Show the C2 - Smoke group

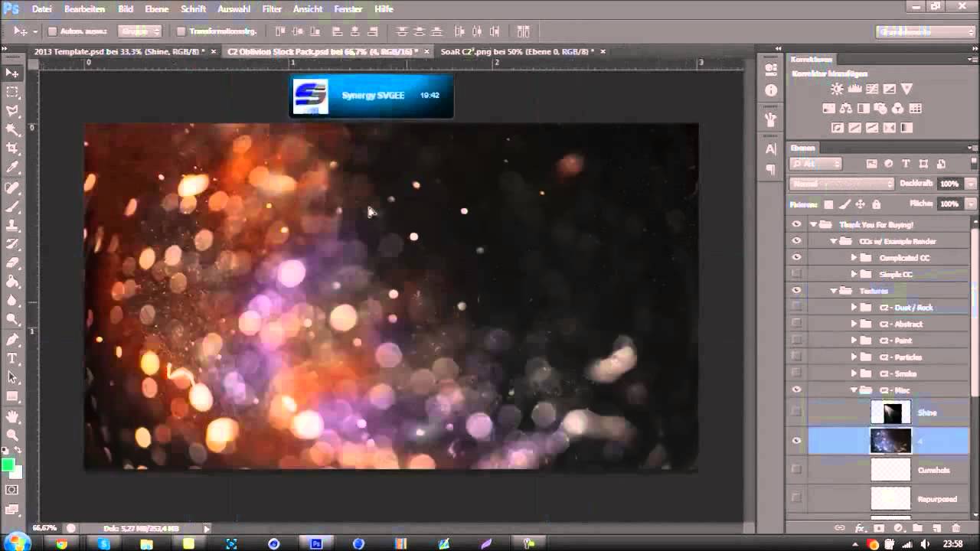[796, 373]
